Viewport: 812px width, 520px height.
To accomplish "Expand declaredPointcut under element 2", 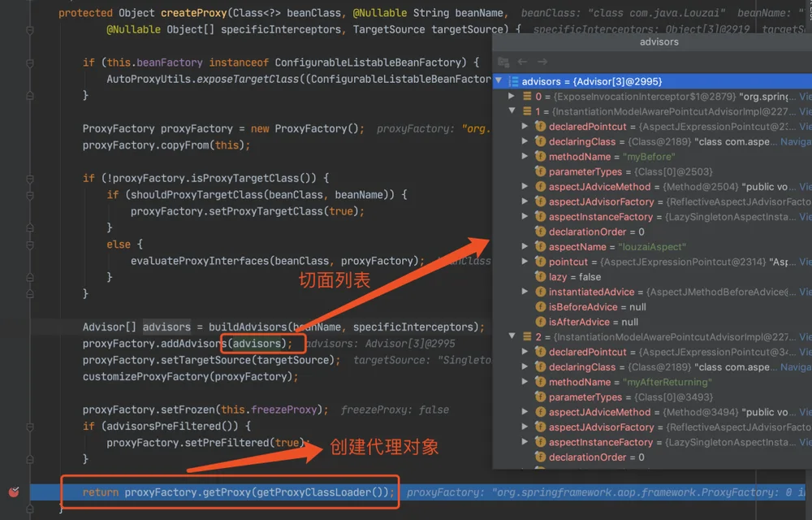I will (x=525, y=351).
